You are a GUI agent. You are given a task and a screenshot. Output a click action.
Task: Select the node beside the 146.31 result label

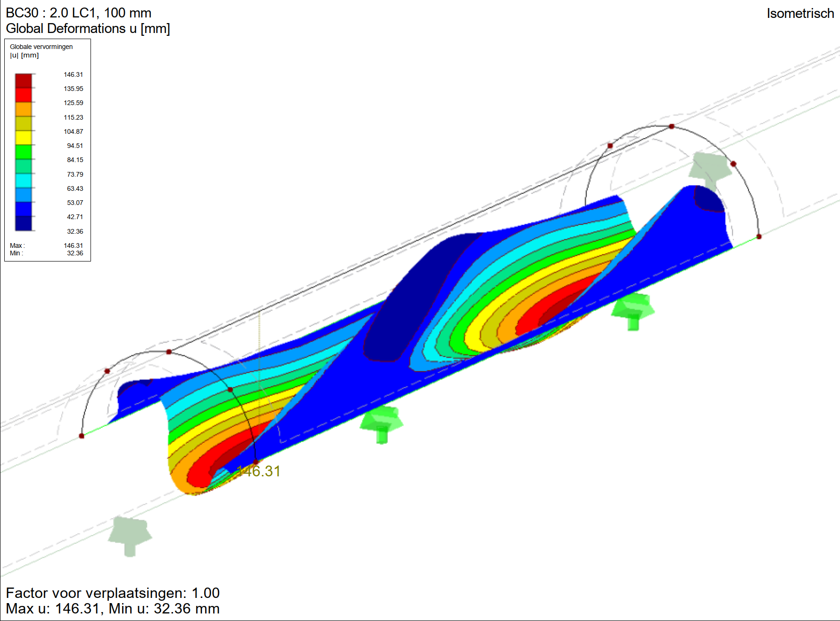255,462
